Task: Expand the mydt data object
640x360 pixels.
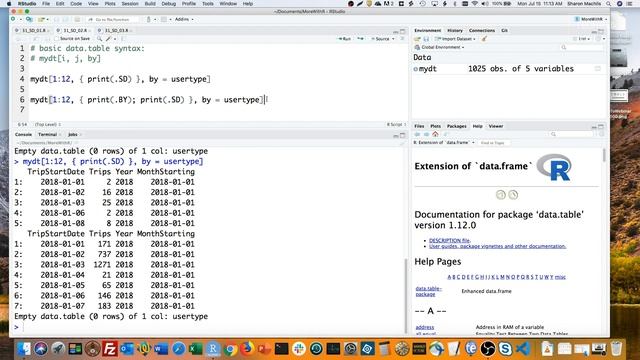Action: coord(416,69)
